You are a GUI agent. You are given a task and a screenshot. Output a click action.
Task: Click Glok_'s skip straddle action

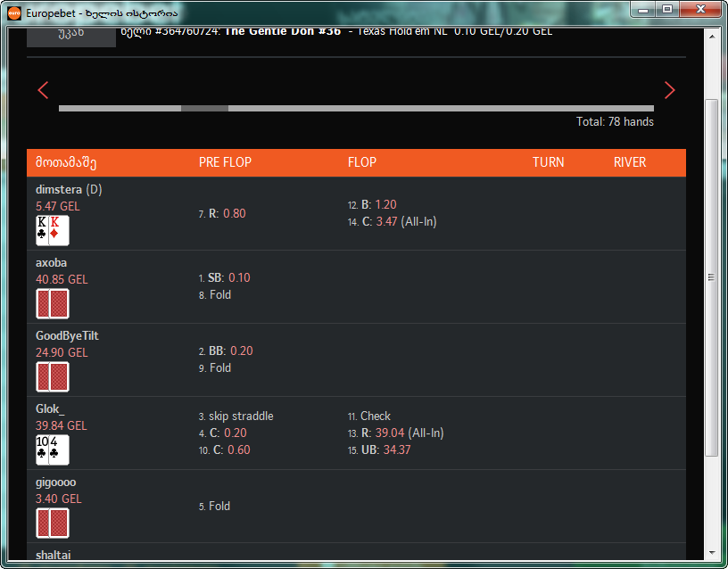click(x=236, y=416)
